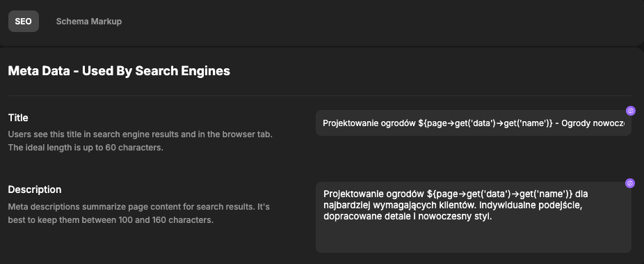The width and height of the screenshot is (644, 264).
Task: Click the purple dynamic data icon on Title field
Action: (631, 111)
